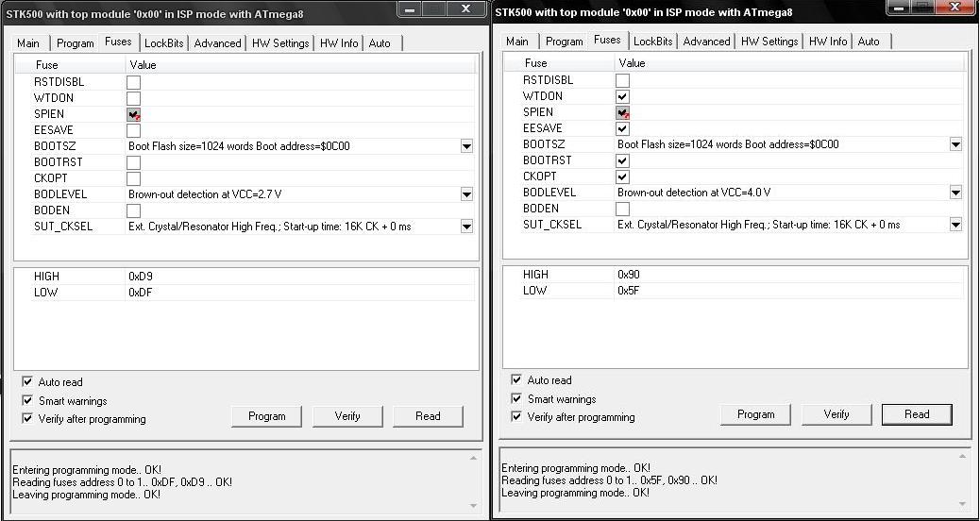Click Read button in left window
The width and height of the screenshot is (980, 521).
[x=428, y=416]
